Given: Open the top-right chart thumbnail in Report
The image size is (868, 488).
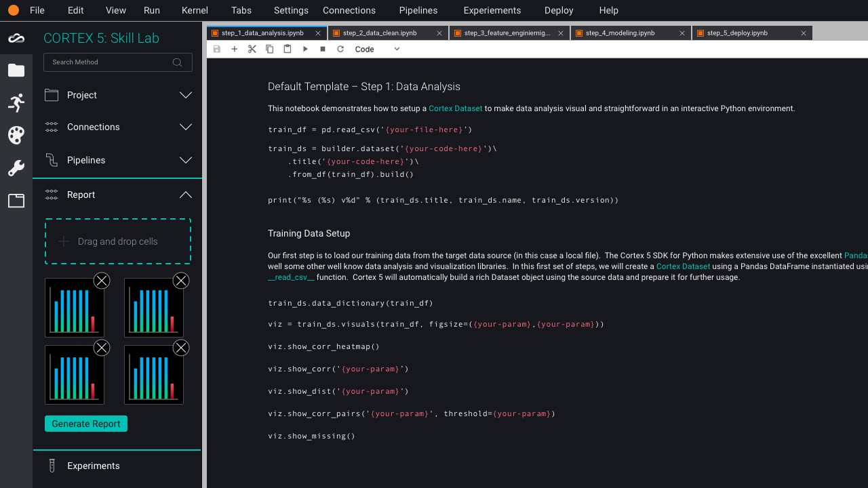Looking at the screenshot, I should (x=154, y=307).
